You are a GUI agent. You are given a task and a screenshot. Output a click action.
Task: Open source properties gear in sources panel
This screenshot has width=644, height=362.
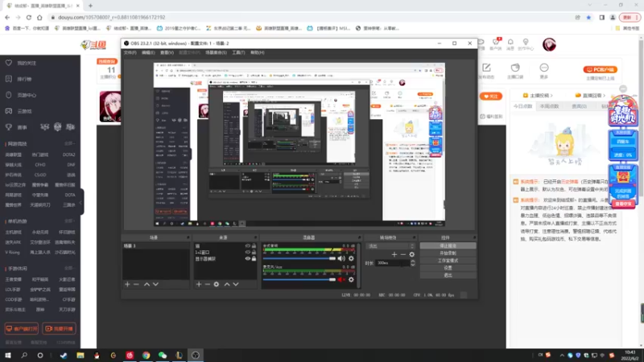pos(217,284)
